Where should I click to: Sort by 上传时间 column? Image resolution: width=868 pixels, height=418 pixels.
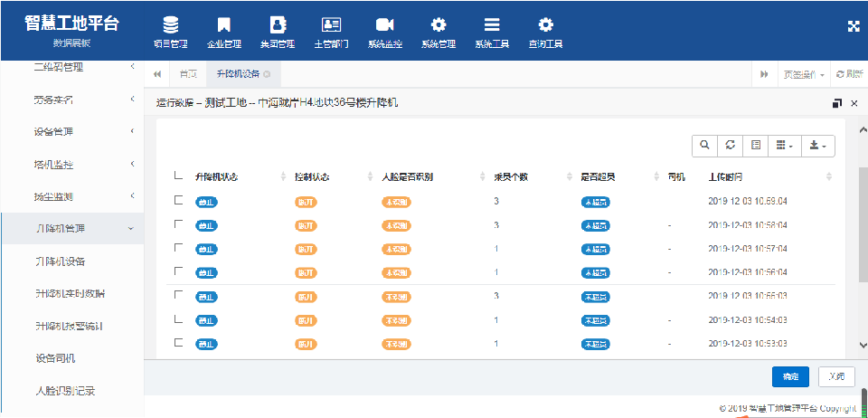click(x=829, y=177)
